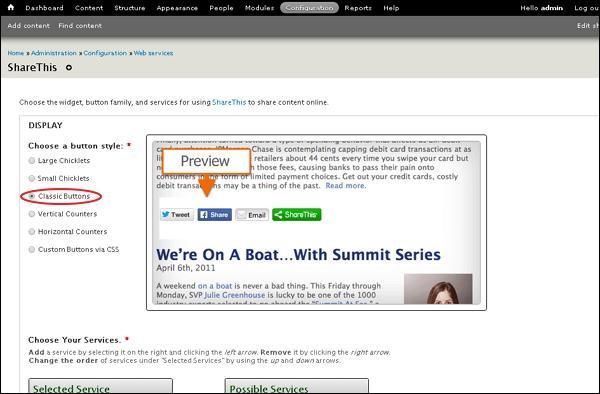
Task: Click the ShareThis shortcut circle icon
Action: pyautogui.click(x=69, y=68)
